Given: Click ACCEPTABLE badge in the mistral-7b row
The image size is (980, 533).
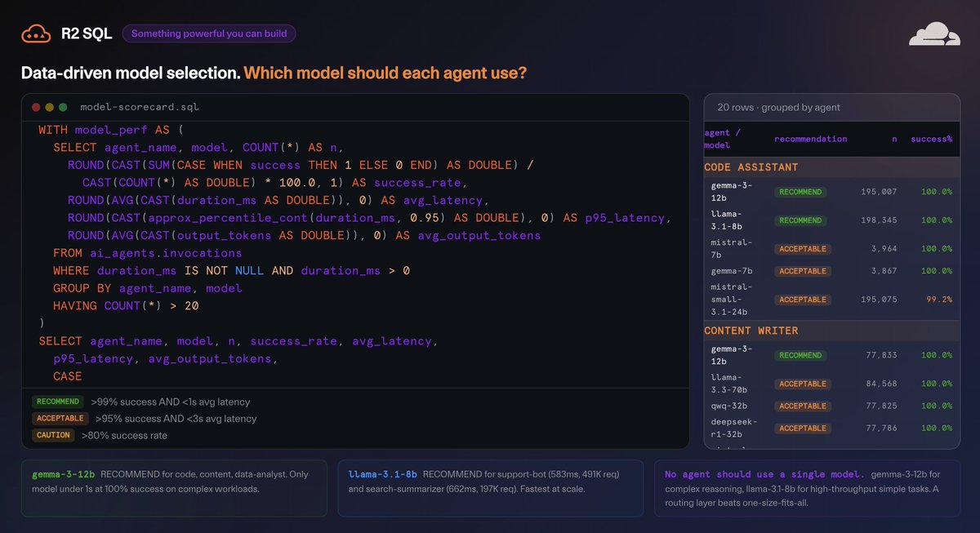Looking at the screenshot, I should point(803,249).
